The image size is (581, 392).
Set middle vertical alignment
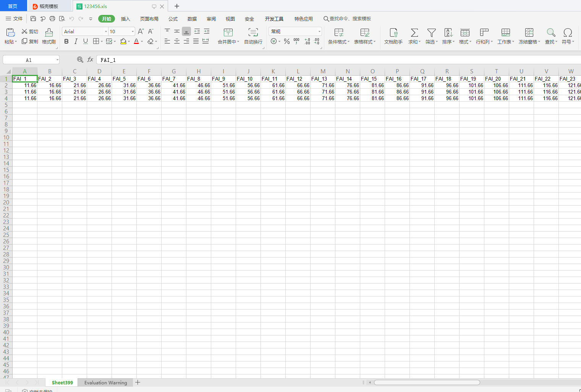(177, 31)
